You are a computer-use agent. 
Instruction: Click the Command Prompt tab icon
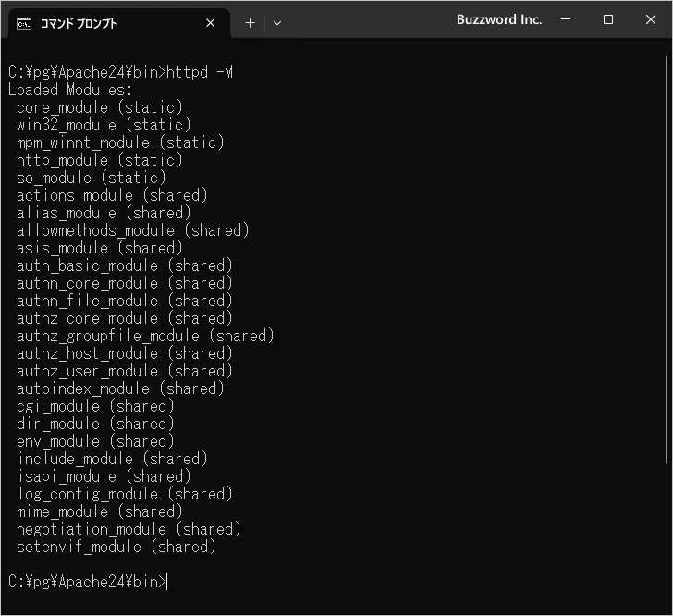(24, 23)
